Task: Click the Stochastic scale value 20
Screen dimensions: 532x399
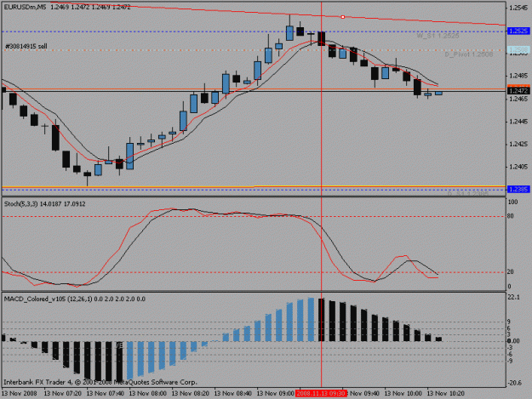Action: click(x=511, y=272)
